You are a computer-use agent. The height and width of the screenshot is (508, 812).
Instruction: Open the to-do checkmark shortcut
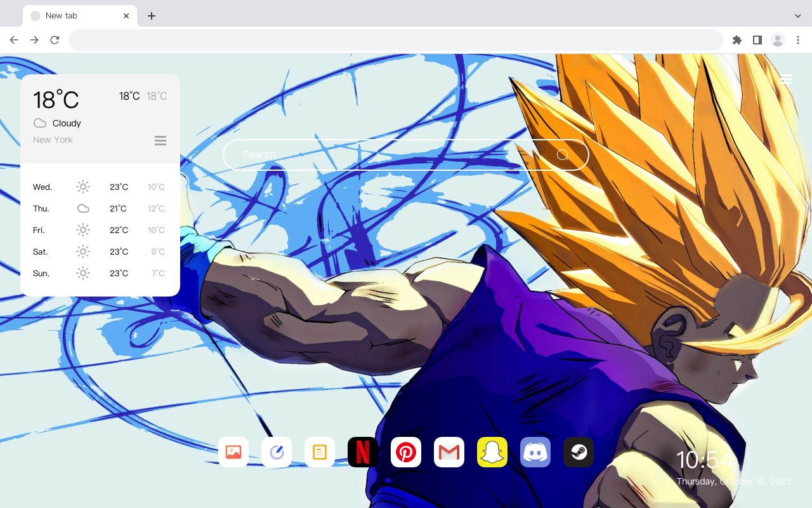[277, 452]
